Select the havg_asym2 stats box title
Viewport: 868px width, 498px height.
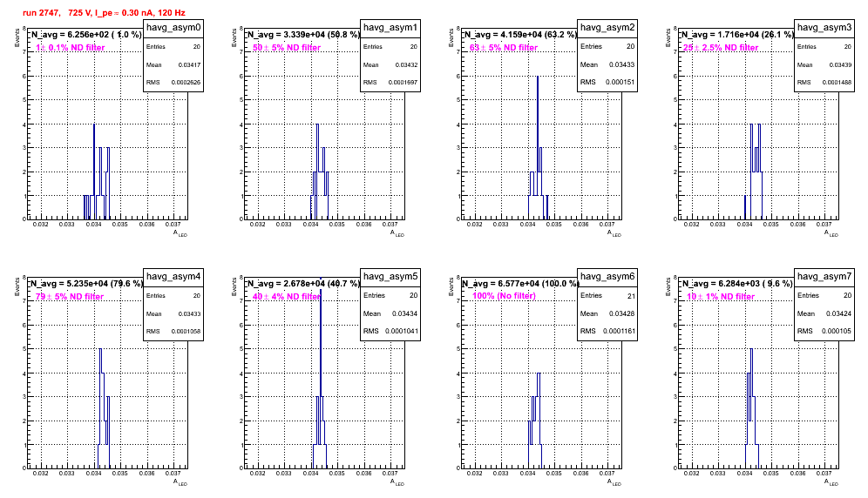coord(607,28)
